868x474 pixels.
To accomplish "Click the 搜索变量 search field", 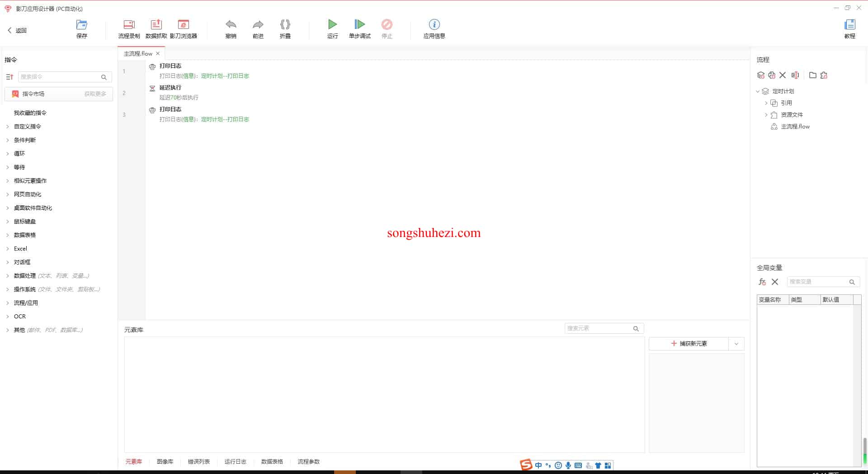I will tap(823, 282).
